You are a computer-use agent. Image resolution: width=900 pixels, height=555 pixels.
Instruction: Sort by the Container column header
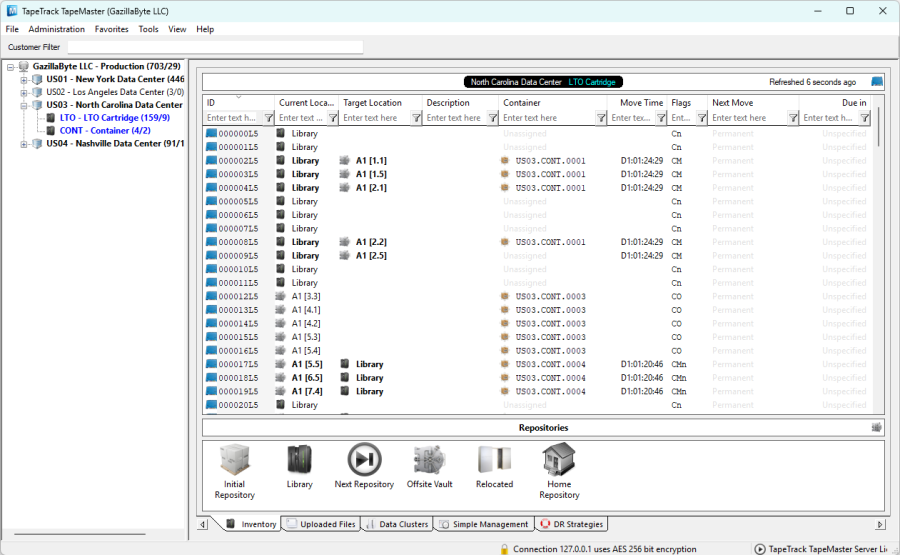(x=552, y=103)
